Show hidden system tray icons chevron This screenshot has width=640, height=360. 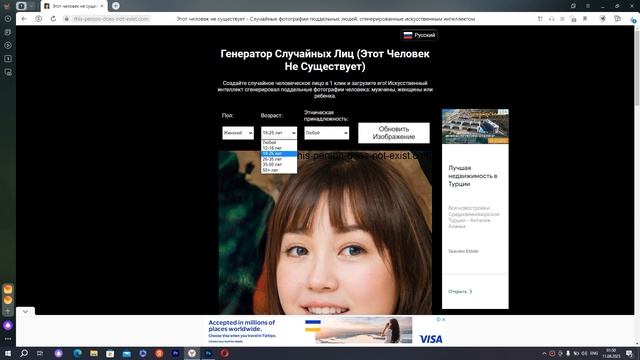544,353
